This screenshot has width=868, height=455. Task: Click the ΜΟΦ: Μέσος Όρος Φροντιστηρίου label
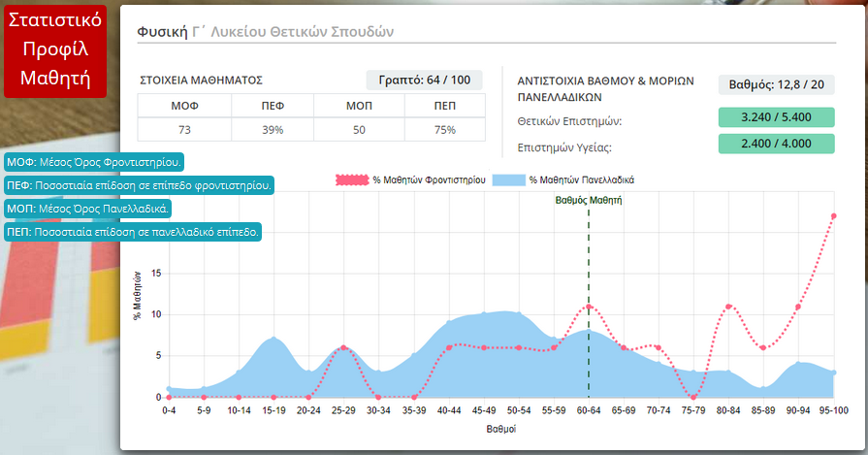pos(94,162)
